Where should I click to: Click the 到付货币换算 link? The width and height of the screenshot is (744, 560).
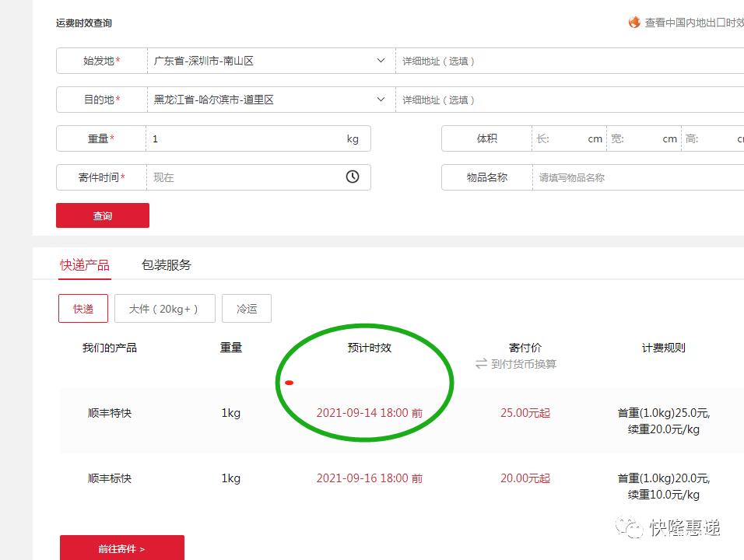(523, 364)
